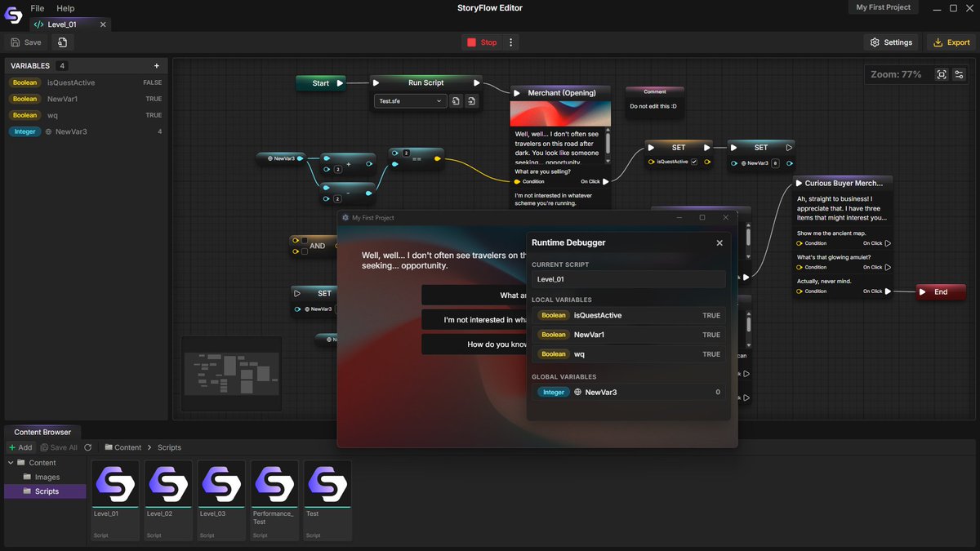
Task: Open the Settings panel
Action: pos(890,42)
